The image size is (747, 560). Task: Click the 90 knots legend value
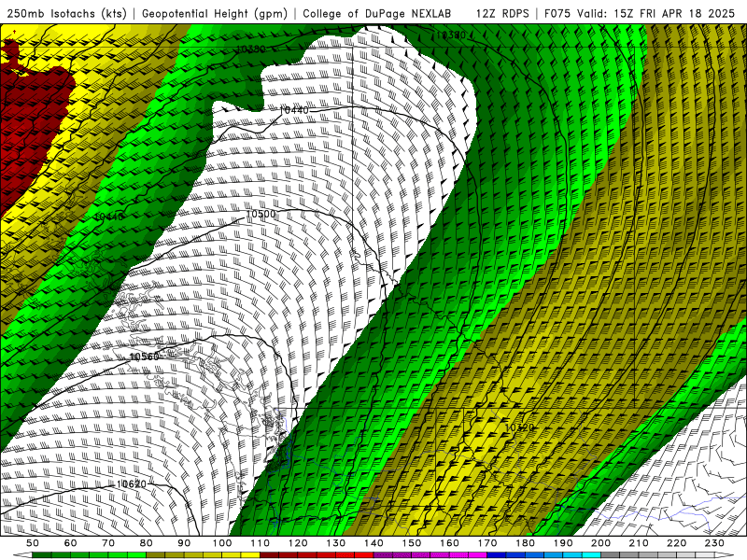184,543
